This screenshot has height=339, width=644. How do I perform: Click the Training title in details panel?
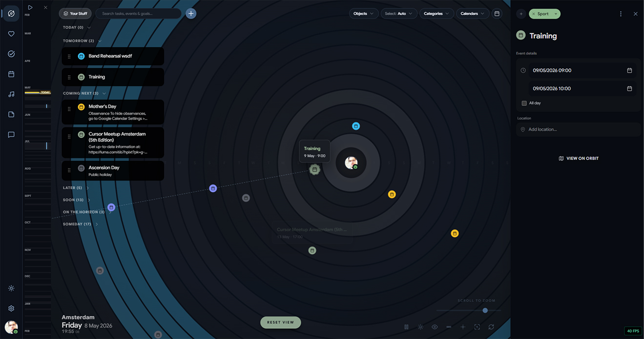point(543,36)
